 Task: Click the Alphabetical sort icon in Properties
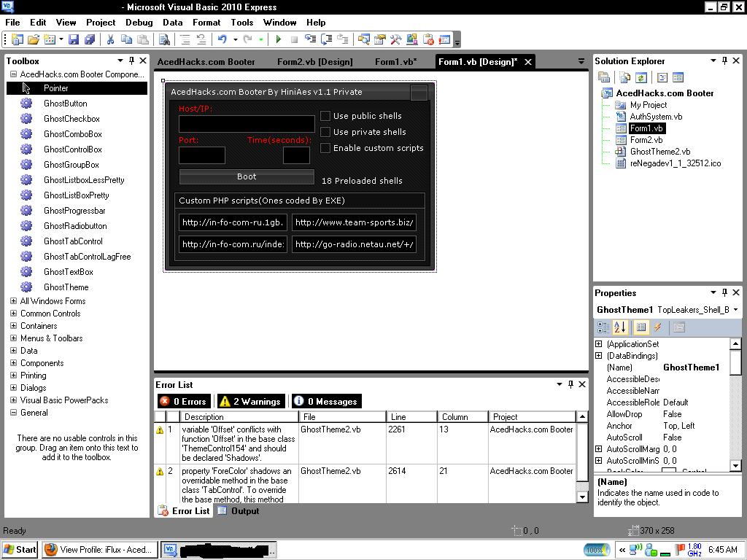coord(620,327)
